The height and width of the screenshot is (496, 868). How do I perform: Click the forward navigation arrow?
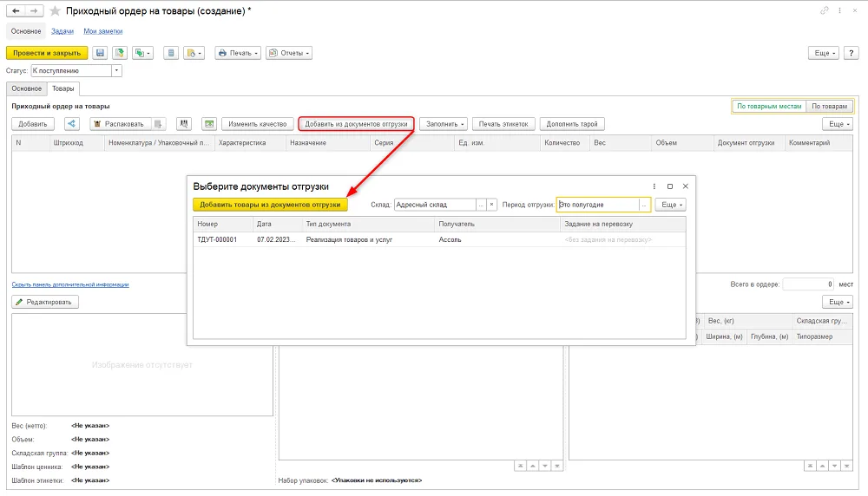point(34,10)
